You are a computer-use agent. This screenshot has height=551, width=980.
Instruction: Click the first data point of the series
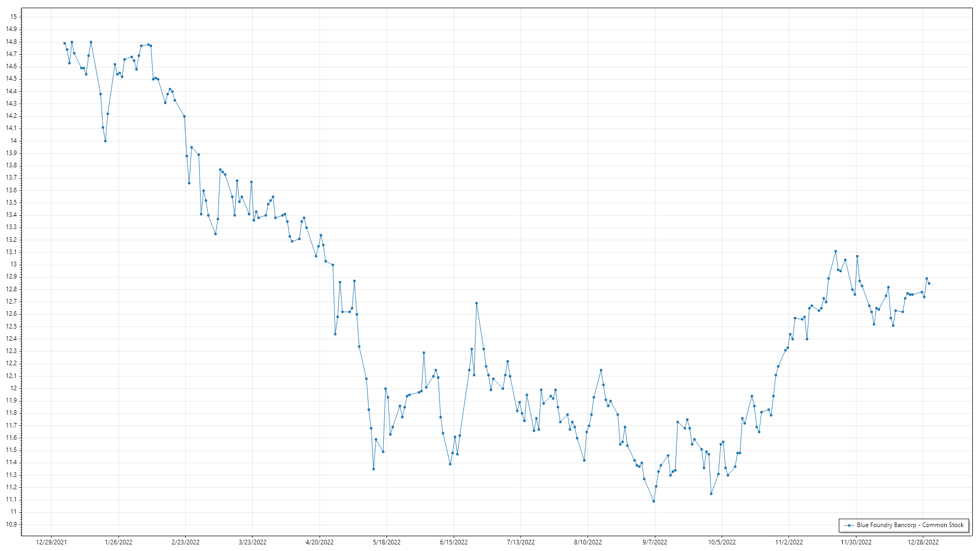(64, 43)
